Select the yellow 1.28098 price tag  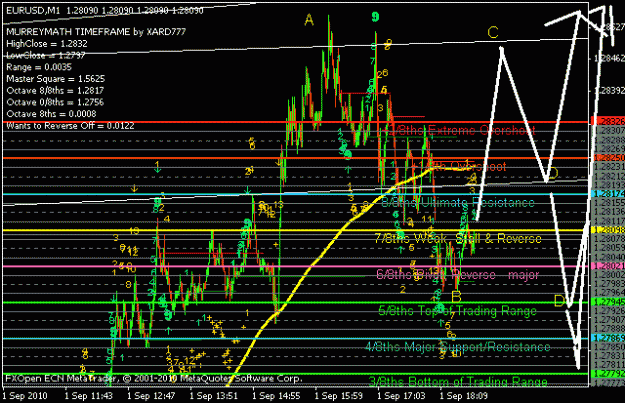point(608,230)
